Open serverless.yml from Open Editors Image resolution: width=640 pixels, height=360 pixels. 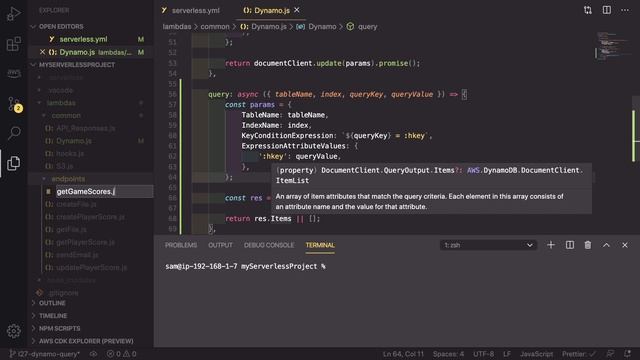click(83, 39)
